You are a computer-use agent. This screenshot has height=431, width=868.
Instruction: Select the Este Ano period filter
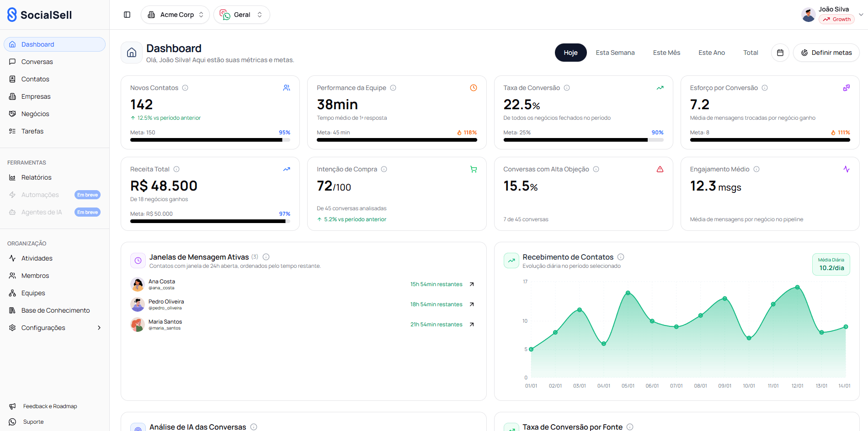pos(711,53)
